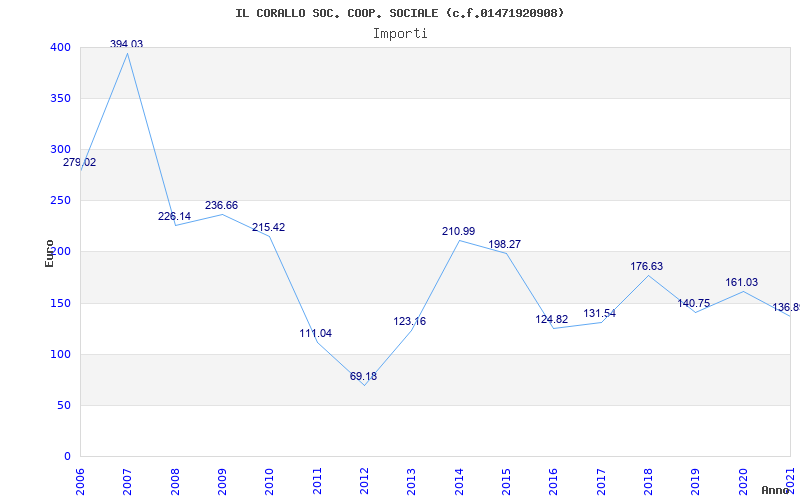Select the 100 y-axis tick label
Screen dimensions: 800x500
click(60, 355)
